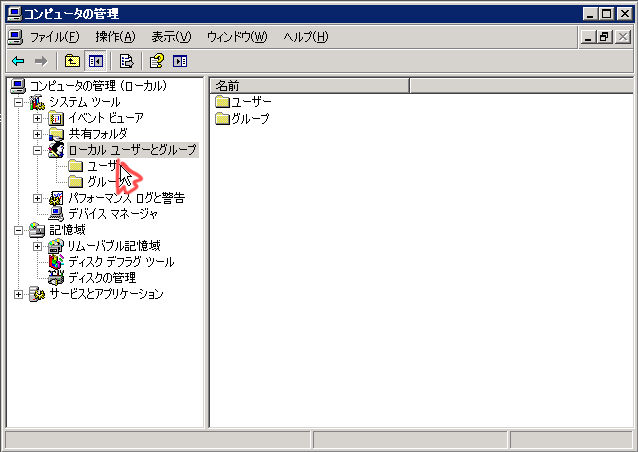This screenshot has width=638, height=452.
Task: Click the ディスク デフラグ ツール icon
Action: pos(56,262)
